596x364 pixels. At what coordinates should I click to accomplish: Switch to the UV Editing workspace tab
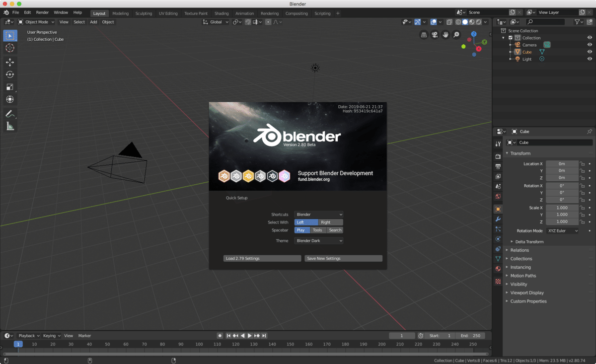(x=168, y=13)
